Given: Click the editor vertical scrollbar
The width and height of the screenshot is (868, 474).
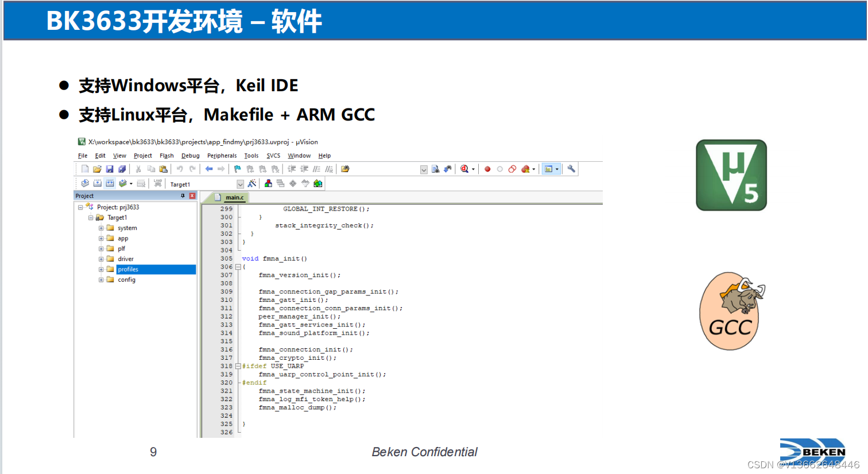Looking at the screenshot, I should [599, 316].
